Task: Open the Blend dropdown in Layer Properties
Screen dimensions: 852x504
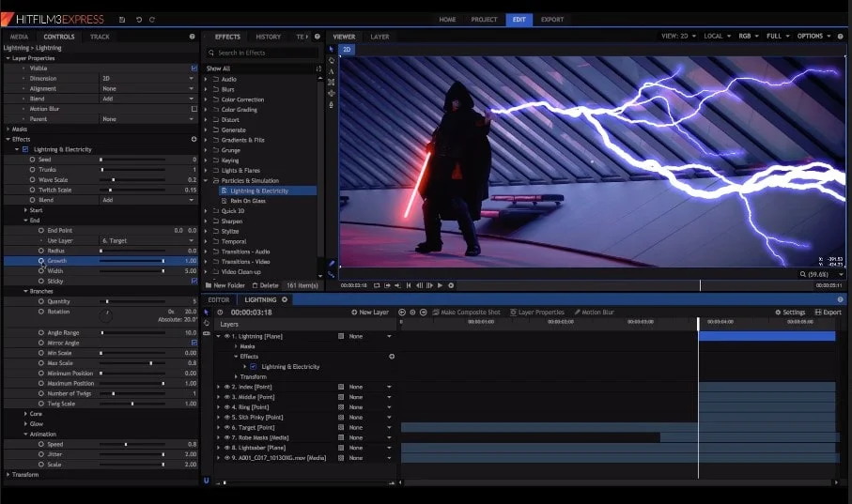Action: [147, 99]
